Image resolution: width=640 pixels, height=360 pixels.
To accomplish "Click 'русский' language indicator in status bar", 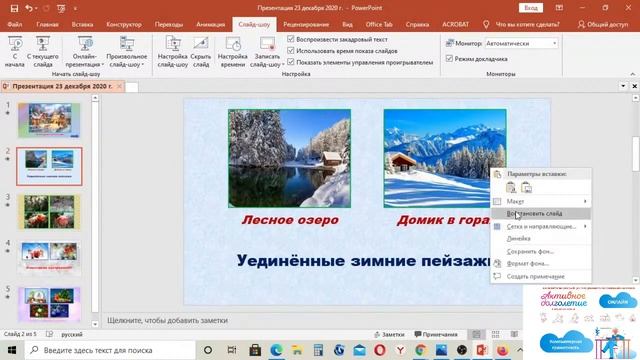I will (x=72, y=334).
